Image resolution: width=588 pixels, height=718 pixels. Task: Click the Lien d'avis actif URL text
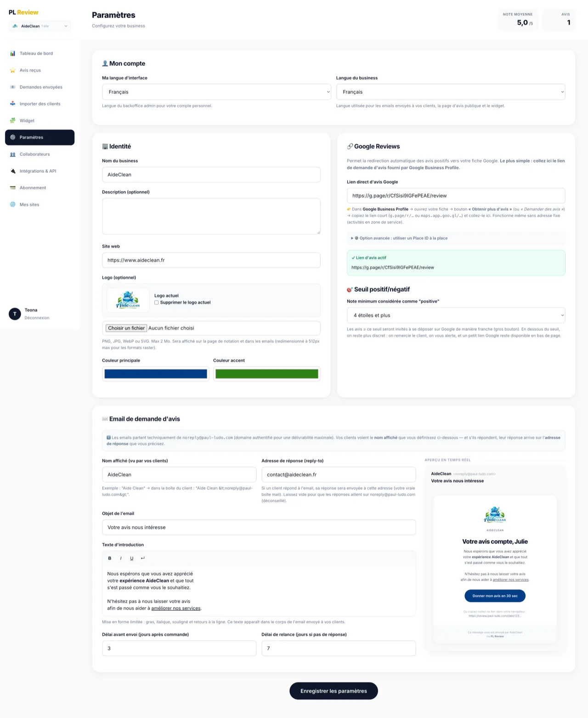[x=393, y=268]
